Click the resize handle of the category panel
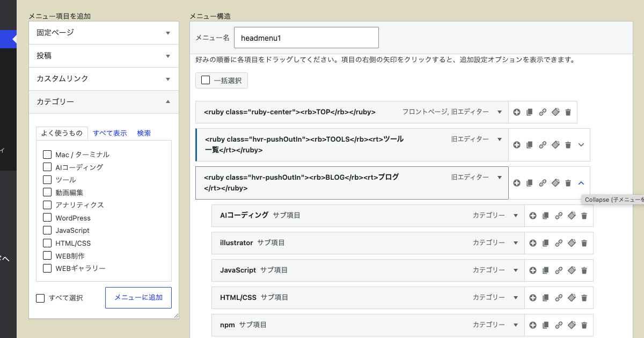This screenshot has height=338, width=644. coord(176,316)
